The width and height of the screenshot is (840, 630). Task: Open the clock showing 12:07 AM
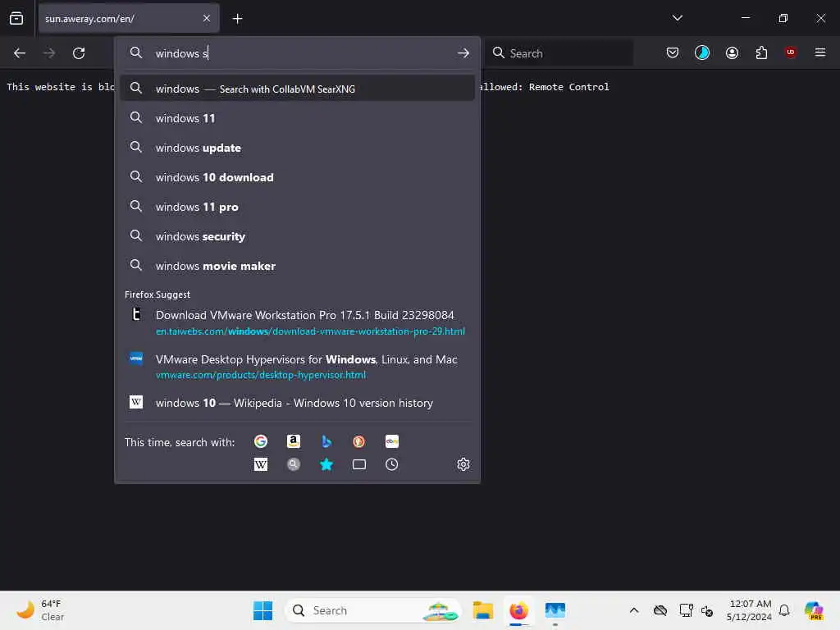click(749, 610)
